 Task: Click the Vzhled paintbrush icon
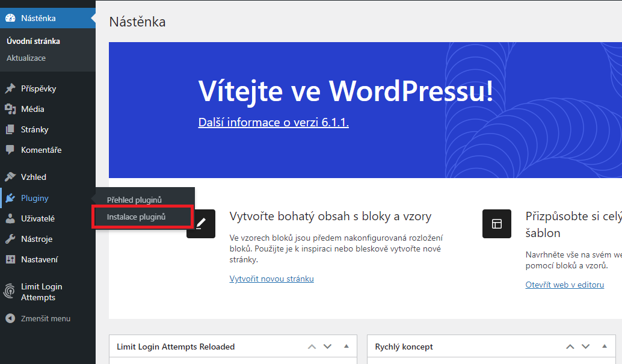coord(10,177)
